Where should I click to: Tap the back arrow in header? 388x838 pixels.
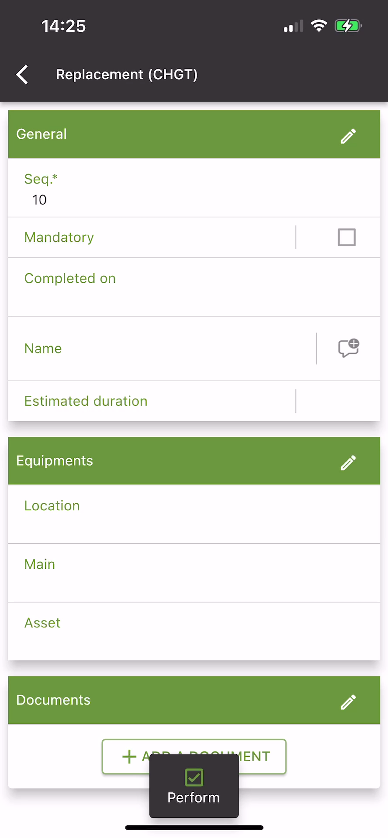tap(22, 75)
